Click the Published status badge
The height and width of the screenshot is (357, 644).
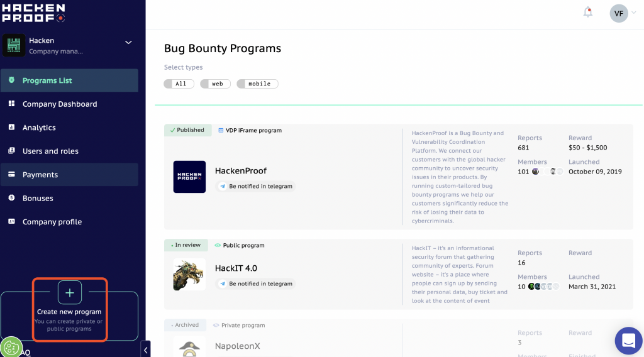tap(187, 130)
